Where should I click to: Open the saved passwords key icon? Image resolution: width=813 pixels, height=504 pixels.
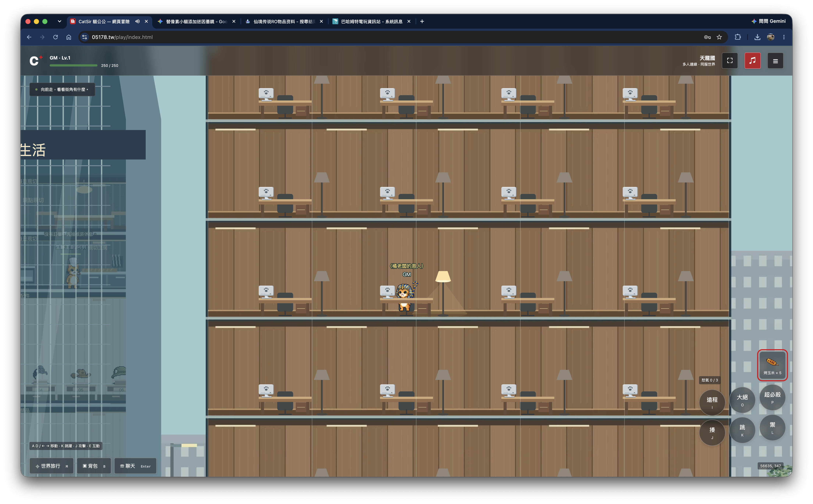point(707,37)
